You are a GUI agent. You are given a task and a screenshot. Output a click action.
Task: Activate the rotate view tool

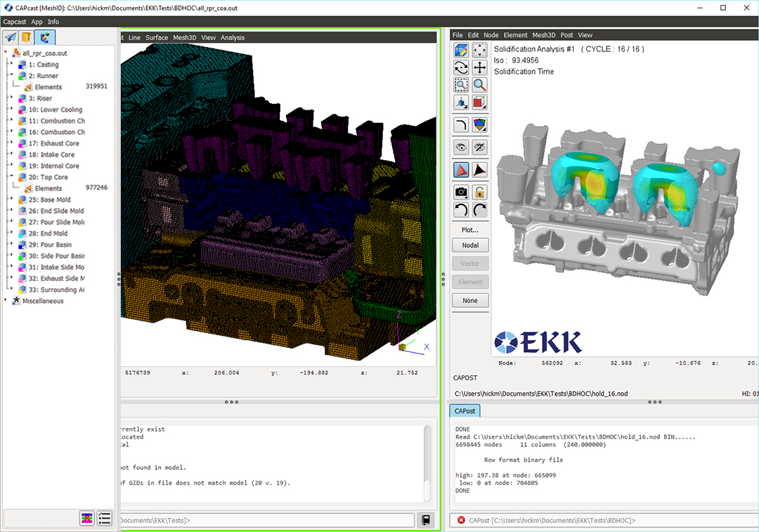tap(461, 67)
